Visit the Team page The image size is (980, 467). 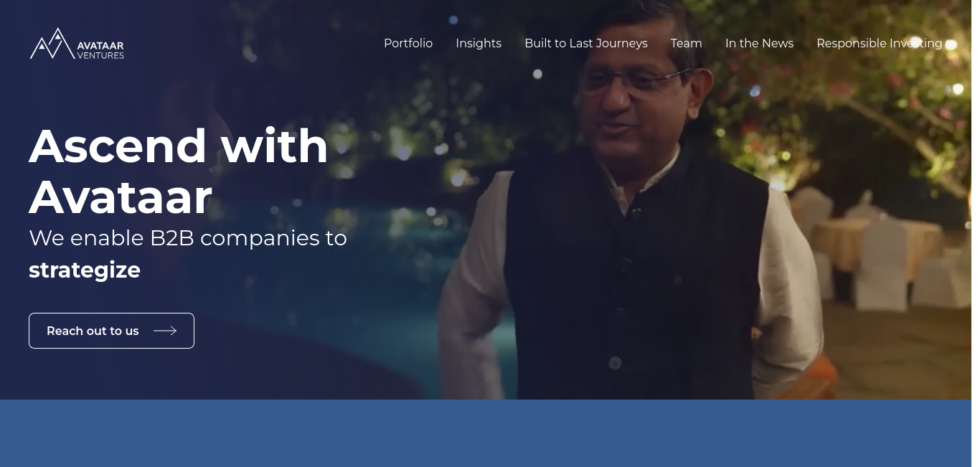[x=687, y=43]
